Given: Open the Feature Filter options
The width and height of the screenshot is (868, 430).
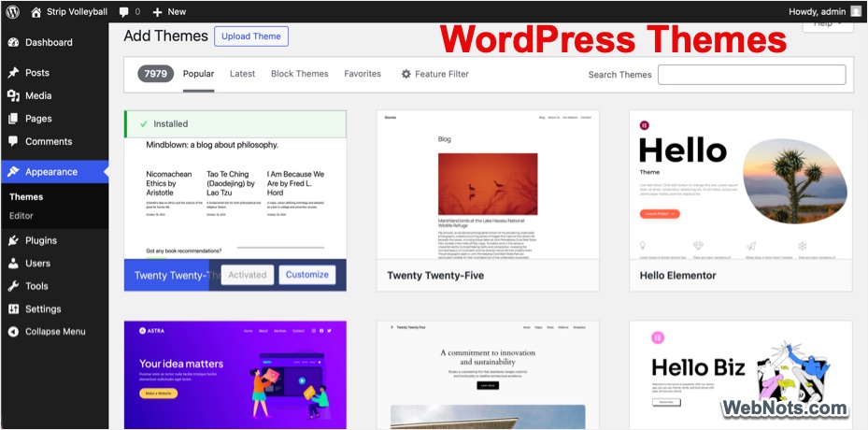Looking at the screenshot, I should point(435,74).
